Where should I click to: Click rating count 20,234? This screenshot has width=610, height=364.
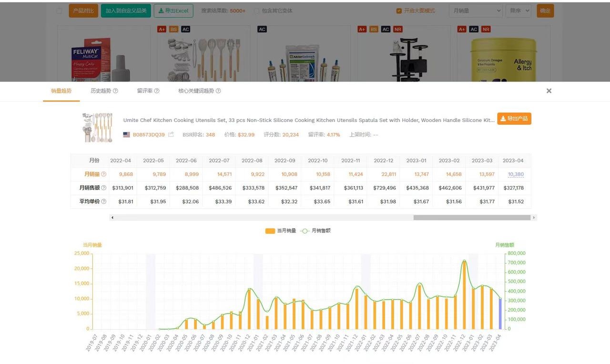[x=290, y=135]
